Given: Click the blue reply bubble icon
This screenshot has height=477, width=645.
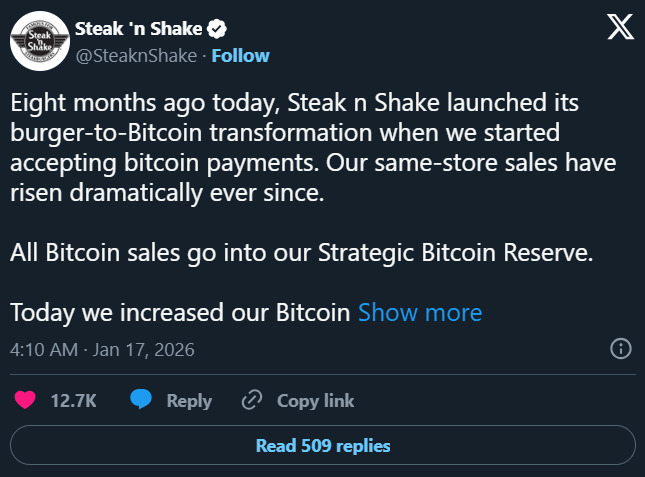Looking at the screenshot, I should point(142,401).
